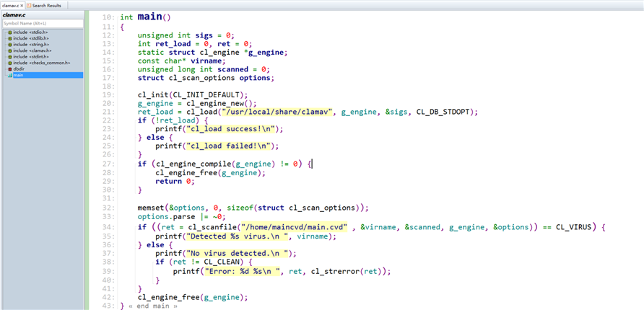The height and width of the screenshot is (310, 644).
Task: Click the "cl_load success!\n" string
Action: (230, 130)
